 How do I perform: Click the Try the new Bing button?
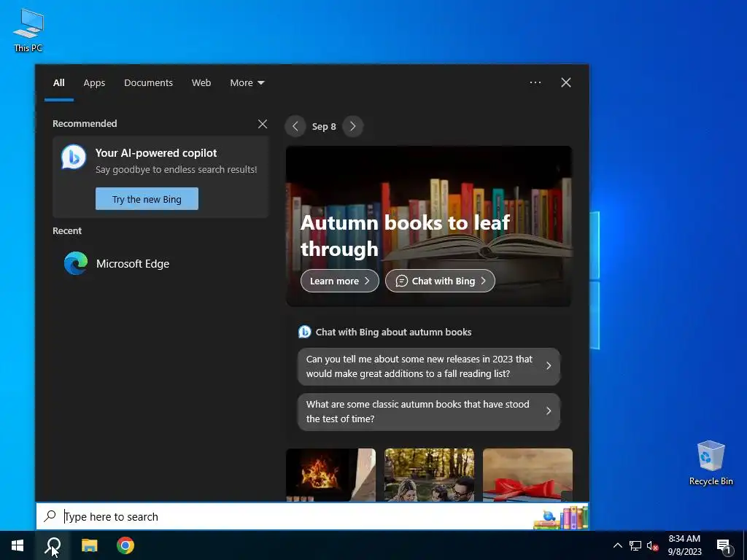click(147, 199)
